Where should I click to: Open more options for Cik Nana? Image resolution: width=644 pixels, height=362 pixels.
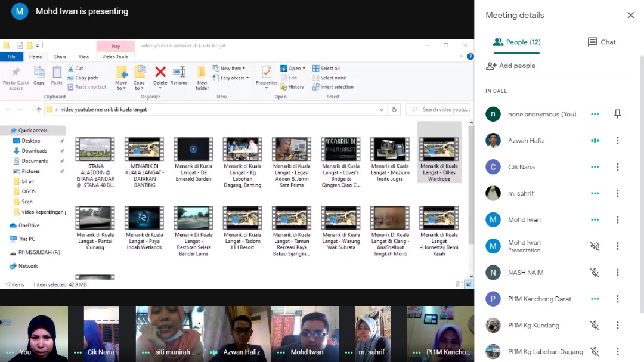click(x=617, y=167)
